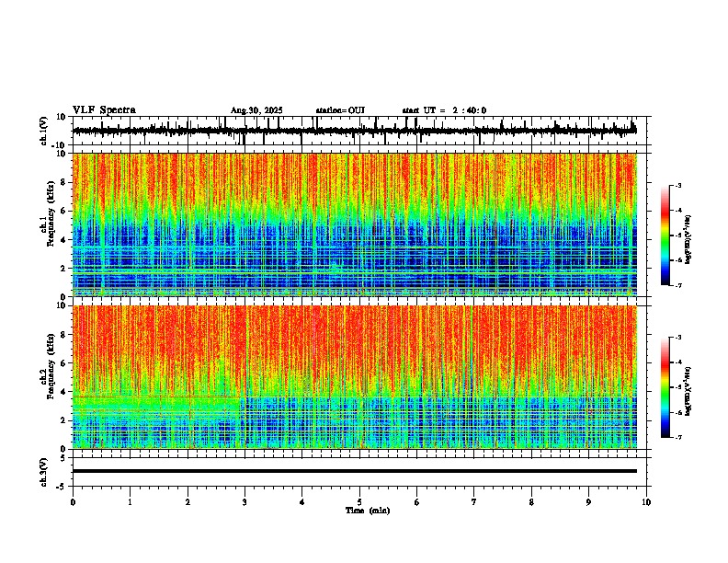The height and width of the screenshot is (563, 728).
Task: Click the 'start UT = 2 : 40: 0' text
Action: click(x=444, y=110)
